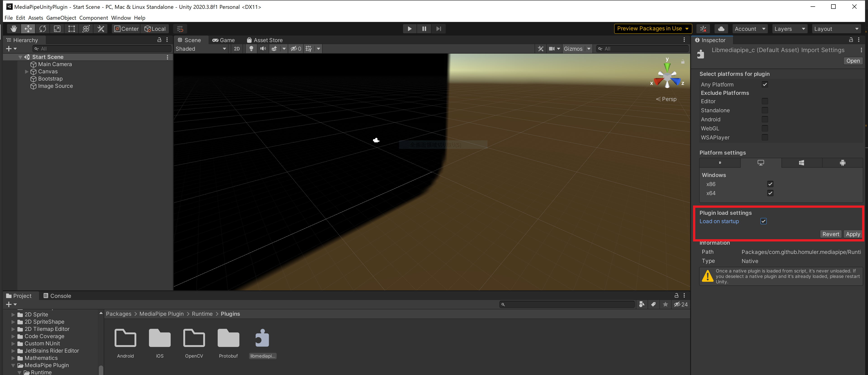
Task: Switch to the Asset Store tab
Action: [264, 40]
